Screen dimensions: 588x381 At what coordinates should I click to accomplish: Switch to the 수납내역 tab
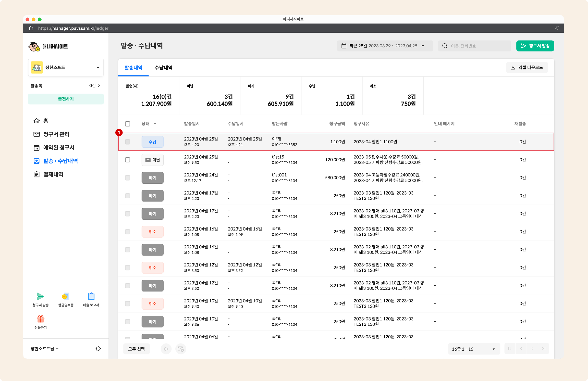163,68
